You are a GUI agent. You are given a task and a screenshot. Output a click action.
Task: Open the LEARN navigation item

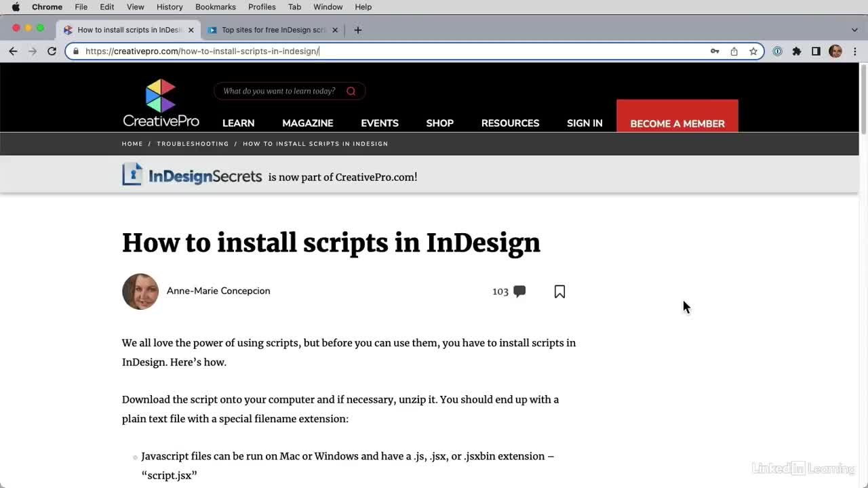[x=239, y=123]
